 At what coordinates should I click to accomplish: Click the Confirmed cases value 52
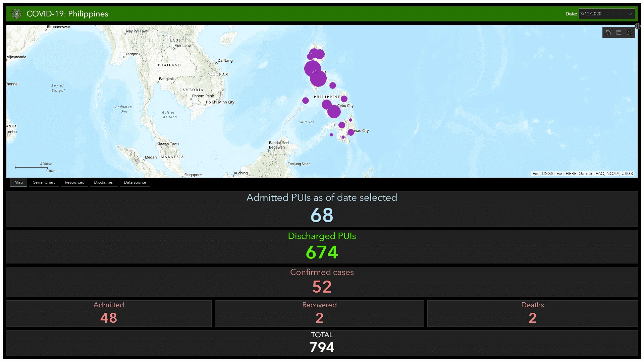(322, 287)
